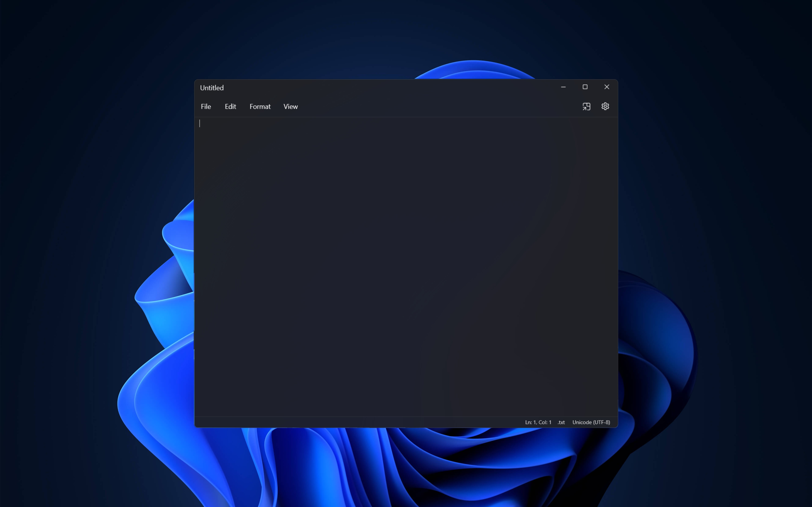Click the minimize icon on the title bar
Screen dimensions: 812x507
[563, 87]
